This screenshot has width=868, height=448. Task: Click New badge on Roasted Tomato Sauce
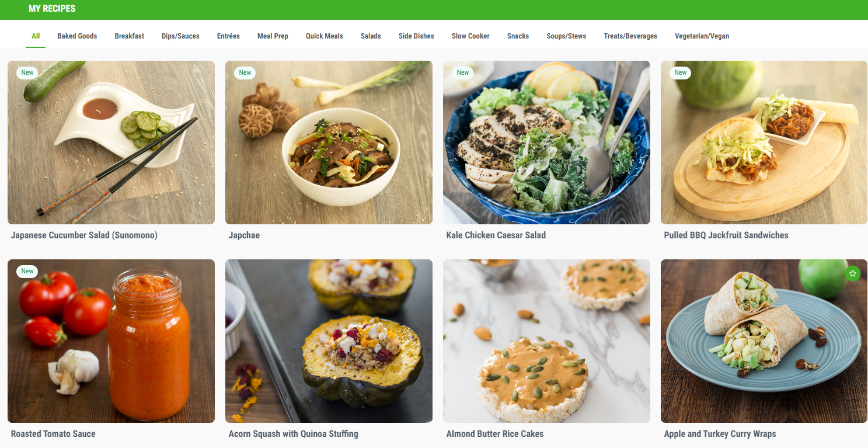pos(27,271)
